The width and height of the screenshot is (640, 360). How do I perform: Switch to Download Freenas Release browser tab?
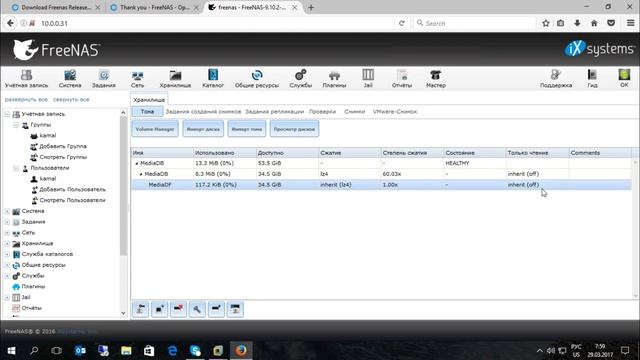pyautogui.click(x=55, y=7)
